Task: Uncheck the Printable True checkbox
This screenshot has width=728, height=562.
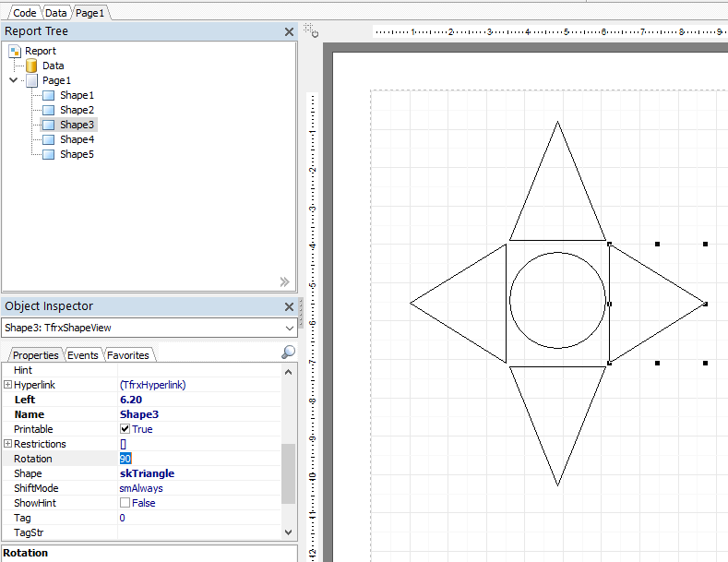Action: [125, 429]
